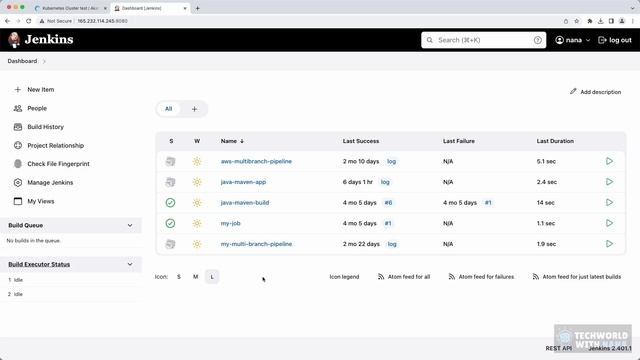
Task: Open a new browser tab
Action: point(198,8)
